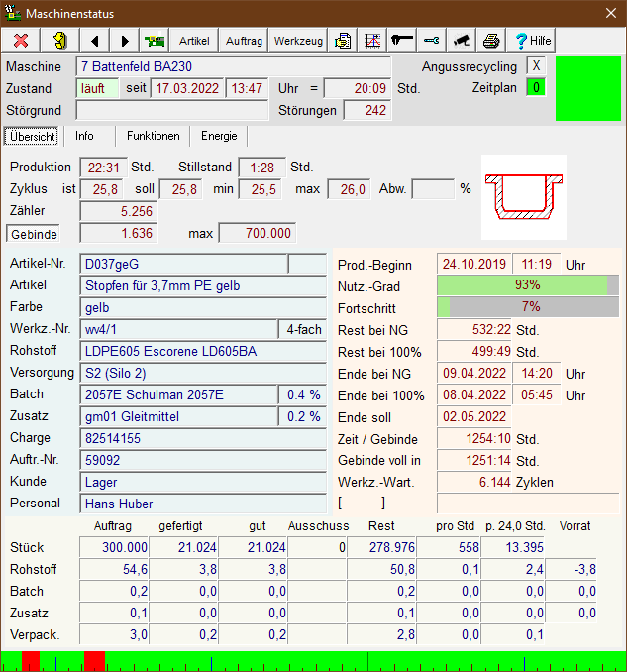Open Hilfe help button
627x672 pixels.
[x=532, y=41]
